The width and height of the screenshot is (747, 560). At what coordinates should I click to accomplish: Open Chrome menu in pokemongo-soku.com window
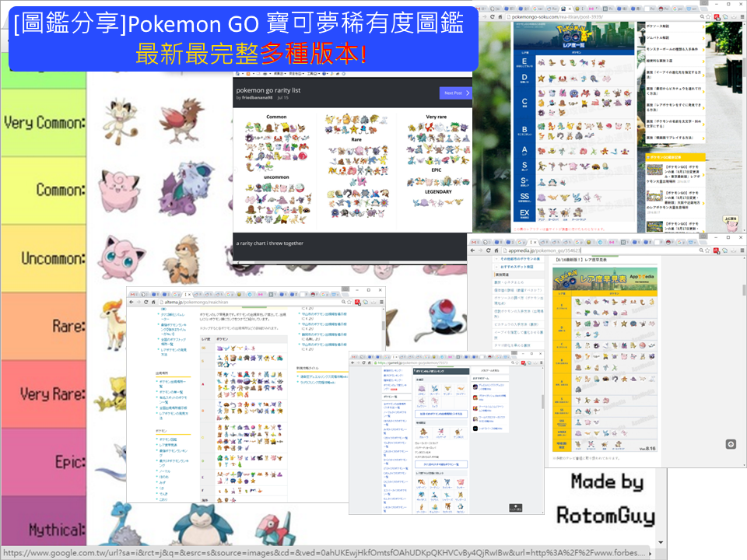pos(742,16)
